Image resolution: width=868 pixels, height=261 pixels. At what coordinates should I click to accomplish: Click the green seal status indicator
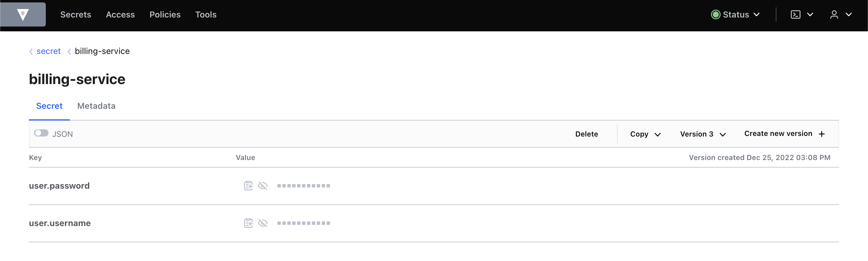(716, 14)
